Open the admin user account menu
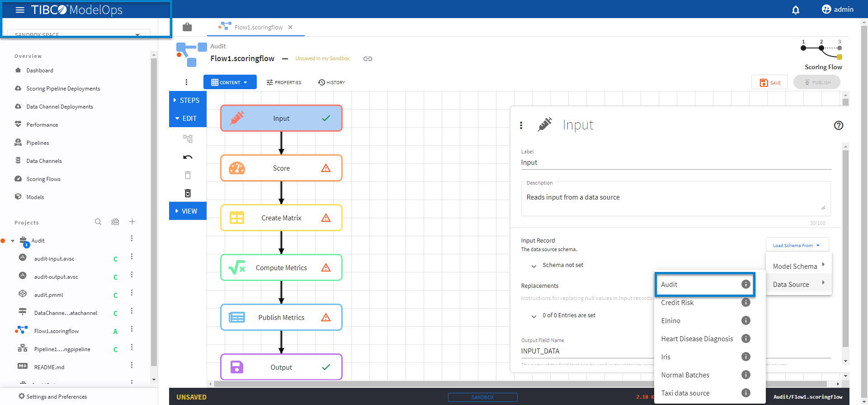Image resolution: width=868 pixels, height=405 pixels. pos(837,10)
